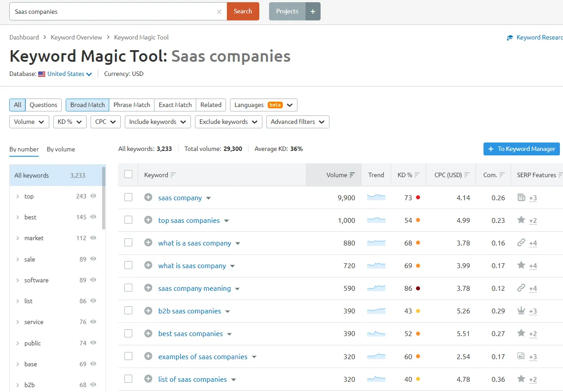Open the trend sparkline for 'top saas companies'
Screen dimensions: 563x392
[x=376, y=220]
